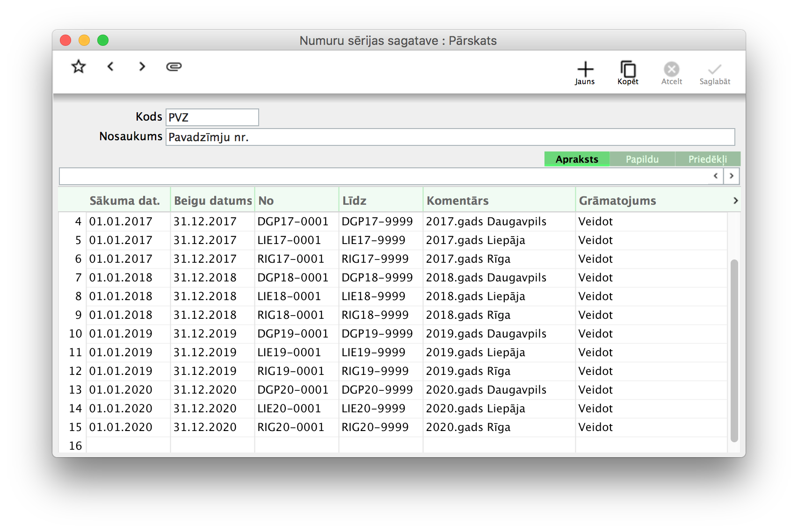The image size is (798, 532).
Task: Switch to the Papildu tab
Action: coord(642,159)
